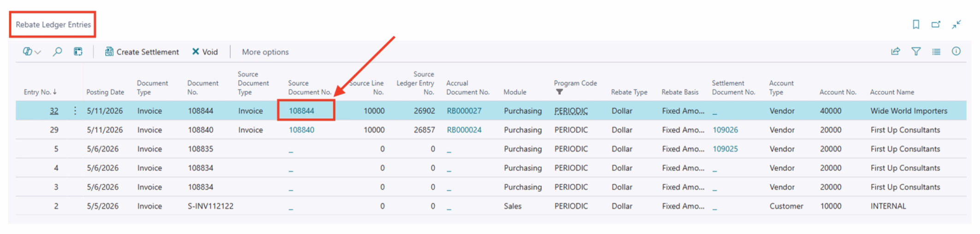980x234 pixels.
Task: Open accrual document RB000024
Action: coord(464,130)
